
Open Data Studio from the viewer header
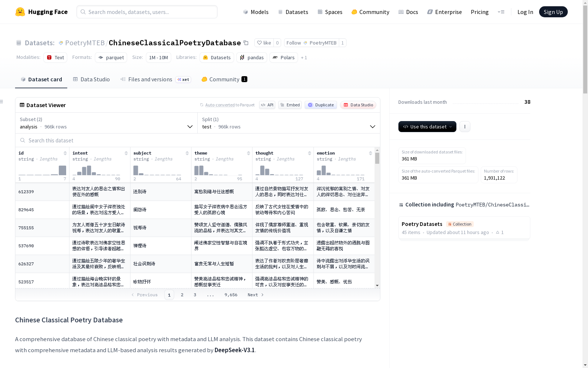pos(358,105)
